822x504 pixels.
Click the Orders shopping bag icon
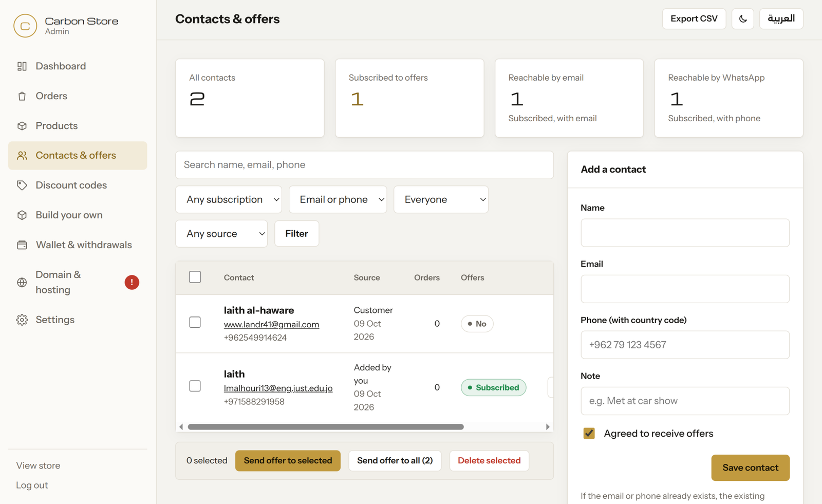pos(22,96)
